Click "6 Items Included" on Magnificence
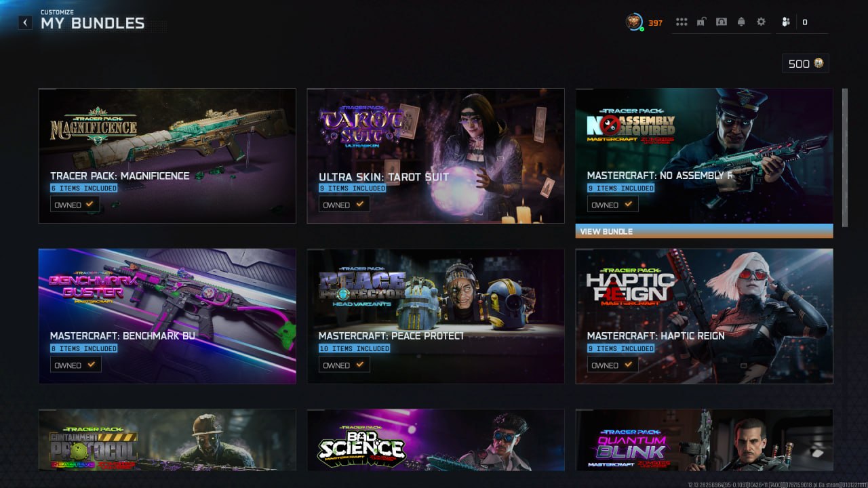 click(x=83, y=188)
